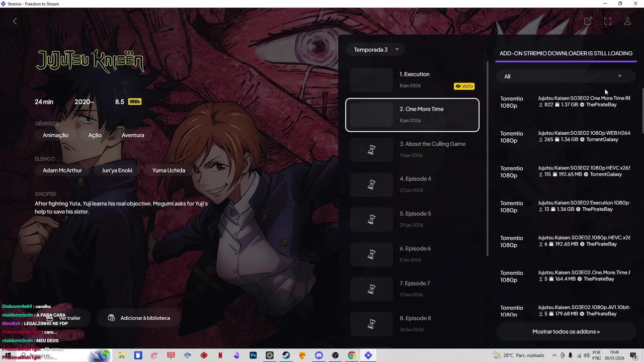
Task: Open the Temporada 3 season dropdown
Action: coord(376,50)
